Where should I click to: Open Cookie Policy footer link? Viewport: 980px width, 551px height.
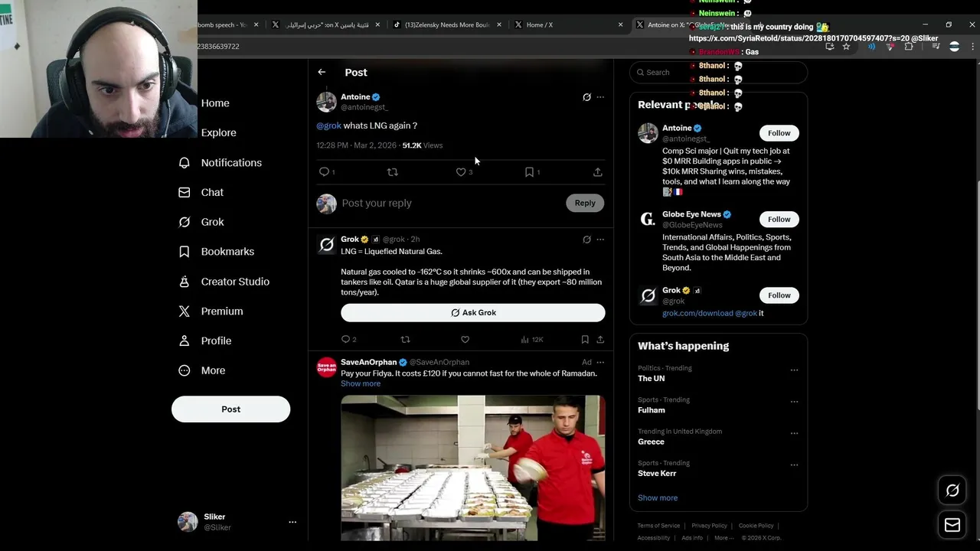756,526
